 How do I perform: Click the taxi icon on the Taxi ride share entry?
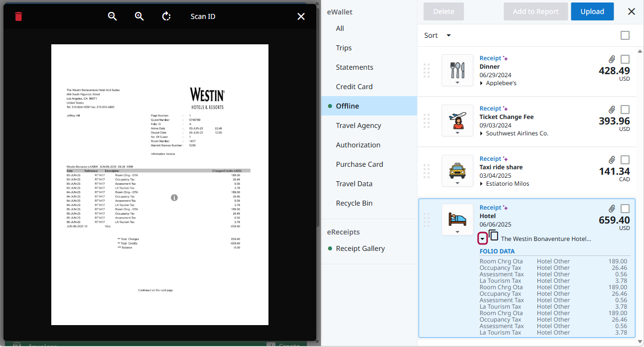(x=457, y=168)
